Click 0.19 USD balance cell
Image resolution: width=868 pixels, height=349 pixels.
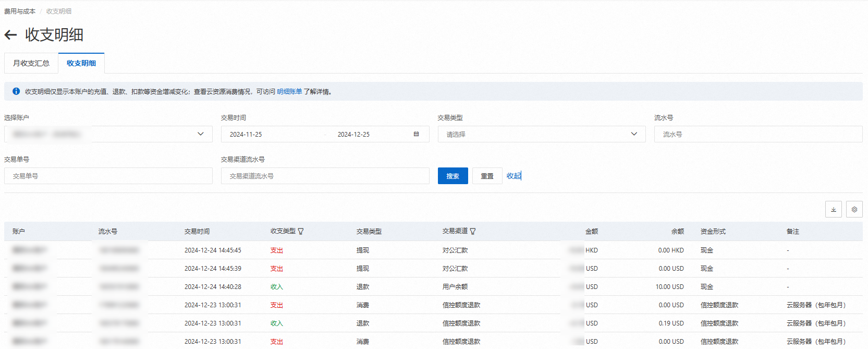point(671,323)
